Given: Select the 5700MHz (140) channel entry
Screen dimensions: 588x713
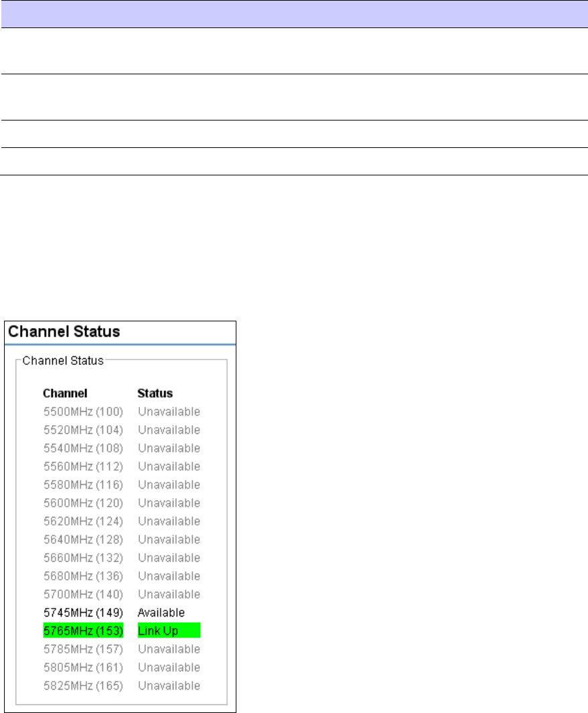Looking at the screenshot, I should (x=83, y=595).
